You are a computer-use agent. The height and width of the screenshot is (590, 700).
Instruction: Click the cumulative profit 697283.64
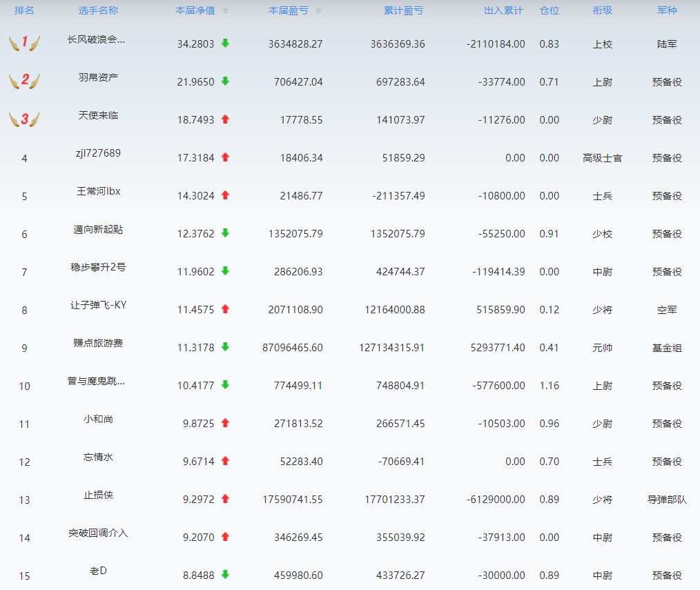400,82
